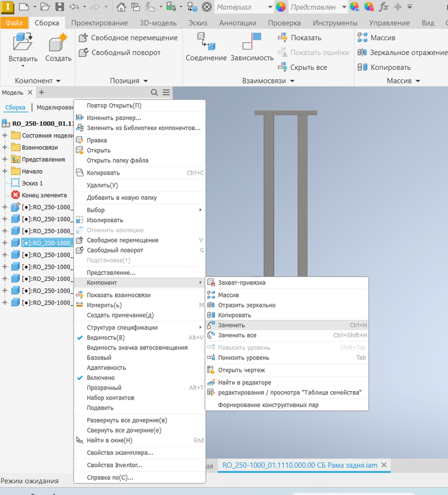Click the color wheel appearance icon beside Материал
This screenshot has height=495, width=448.
(x=281, y=7)
